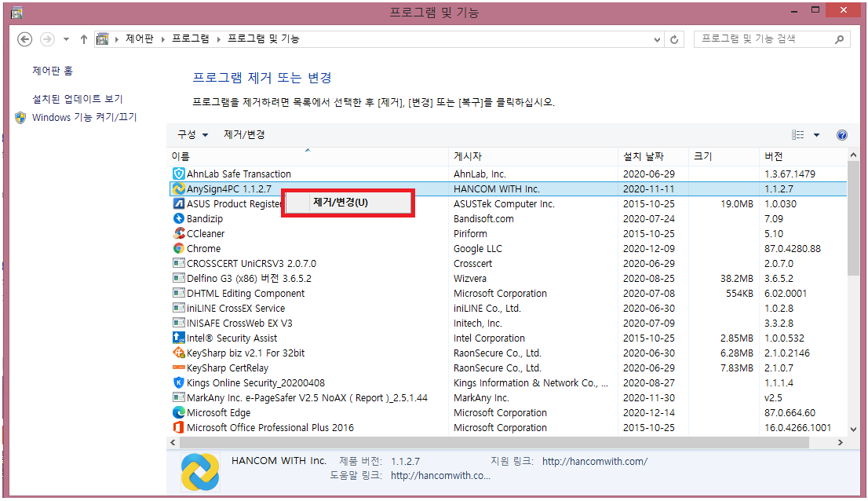Open the view options dropdown arrow
Image resolution: width=868 pixels, height=501 pixels.
816,135
